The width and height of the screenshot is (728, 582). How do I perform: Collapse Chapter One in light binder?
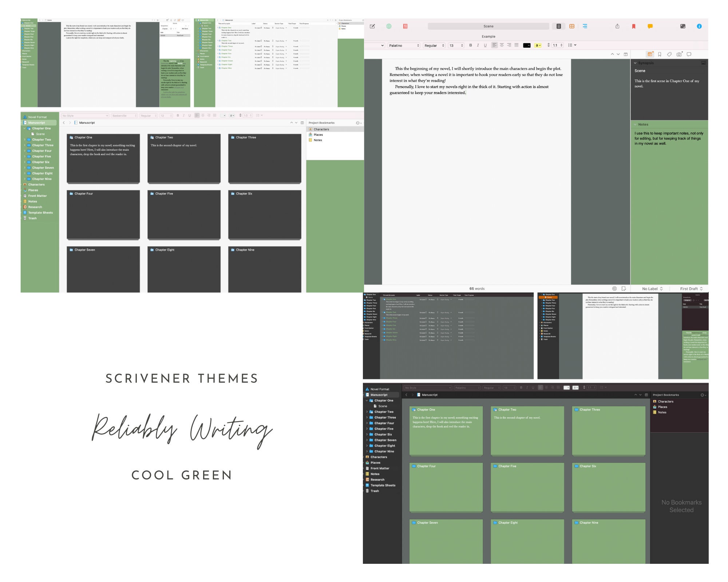tap(25, 128)
